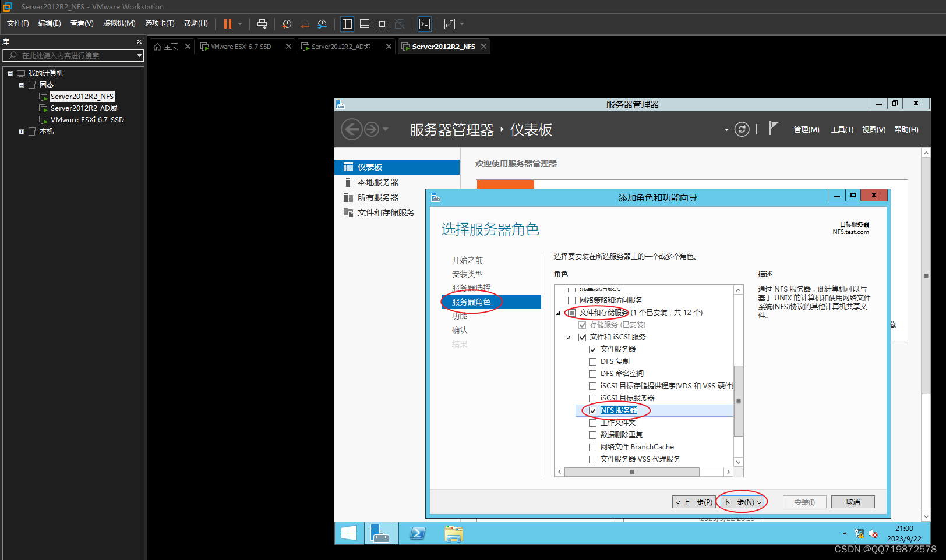The height and width of the screenshot is (560, 946).
Task: Open navigation history dropdown in Server Manager
Action: pyautogui.click(x=385, y=129)
